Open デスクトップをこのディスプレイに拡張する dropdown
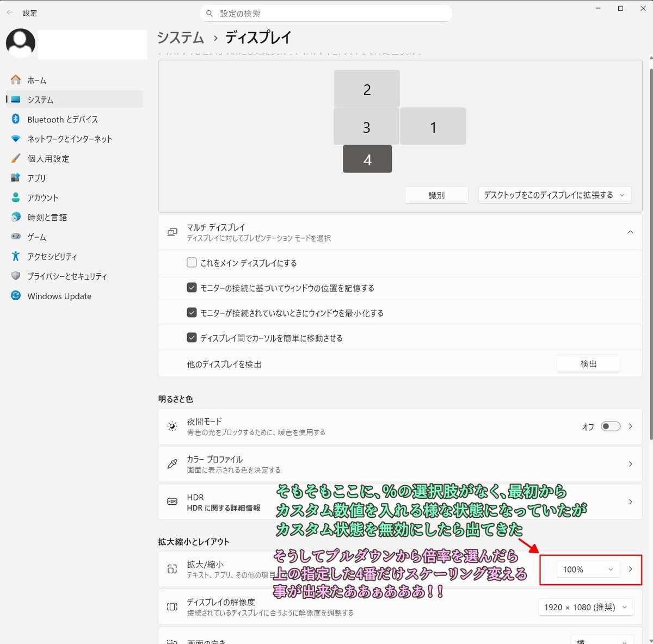 (x=555, y=195)
